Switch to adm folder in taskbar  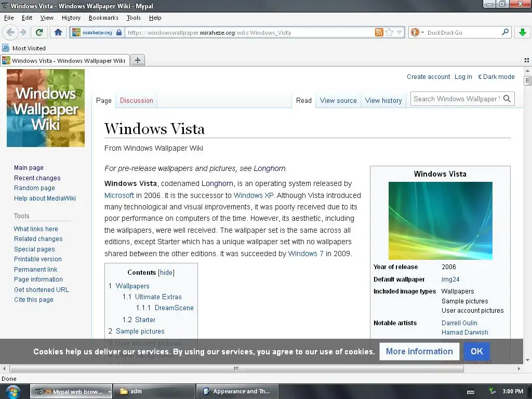154,392
